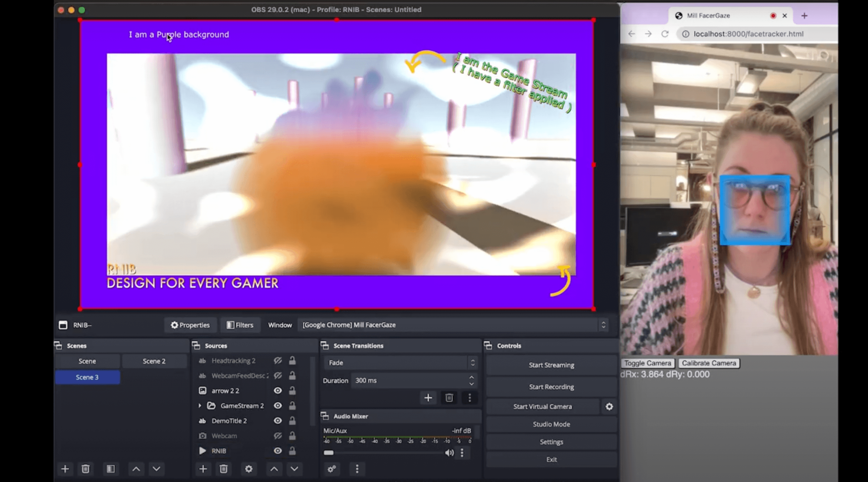Unlock the Headtracking 2 source
Screen dimensions: 868x482
pos(292,361)
